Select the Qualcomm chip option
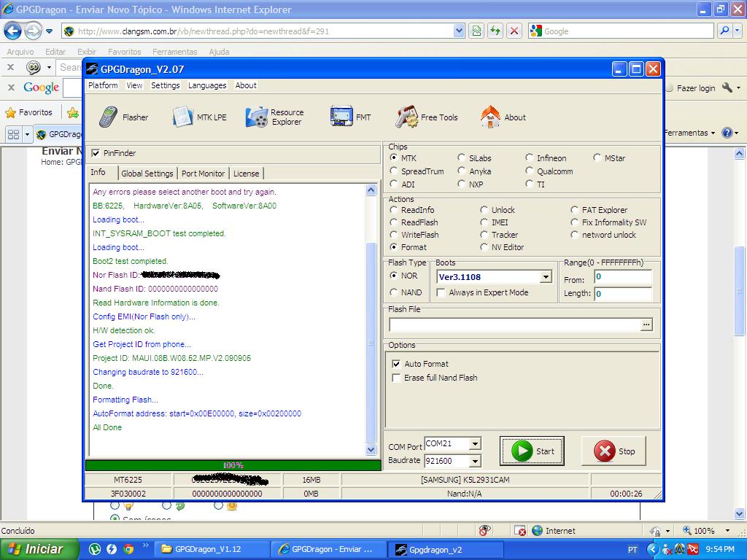The image size is (747, 560). (530, 171)
